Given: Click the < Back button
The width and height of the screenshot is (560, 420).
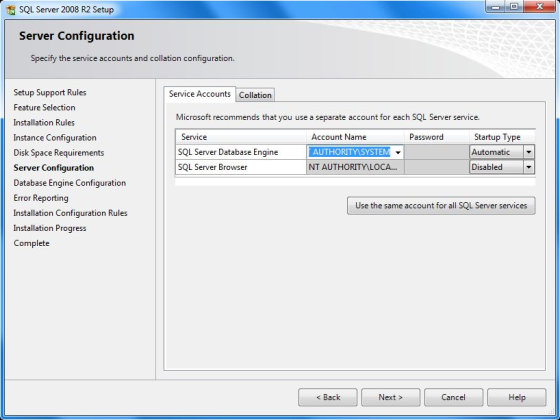Looking at the screenshot, I should point(328,398).
